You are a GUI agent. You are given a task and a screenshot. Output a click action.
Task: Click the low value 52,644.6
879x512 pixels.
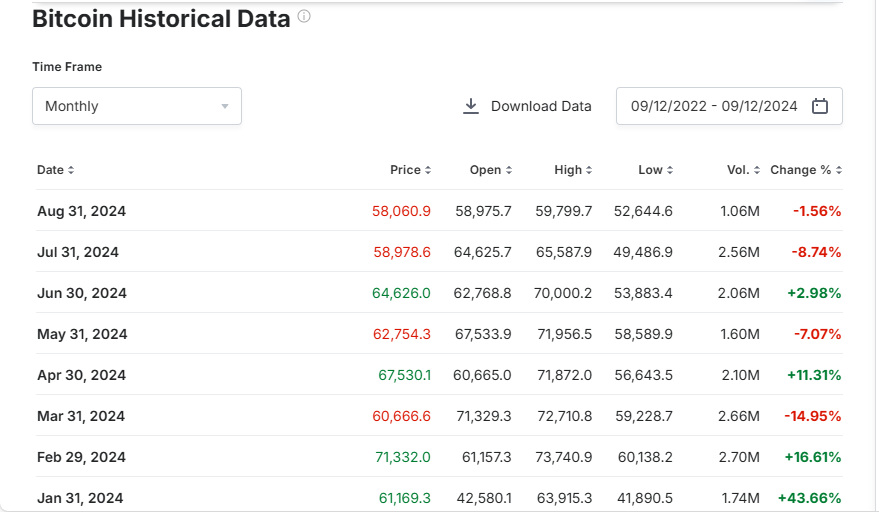pyautogui.click(x=643, y=211)
